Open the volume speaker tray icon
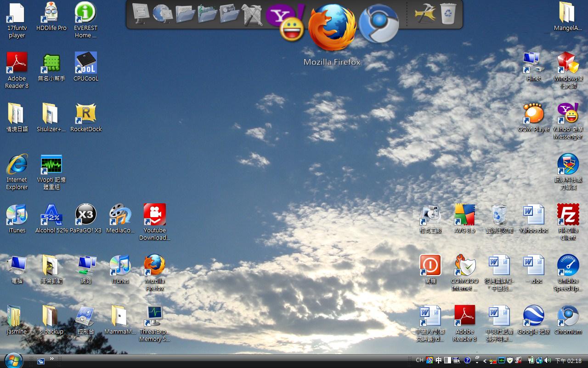Screen dimensions: 588x368 click(x=548, y=361)
